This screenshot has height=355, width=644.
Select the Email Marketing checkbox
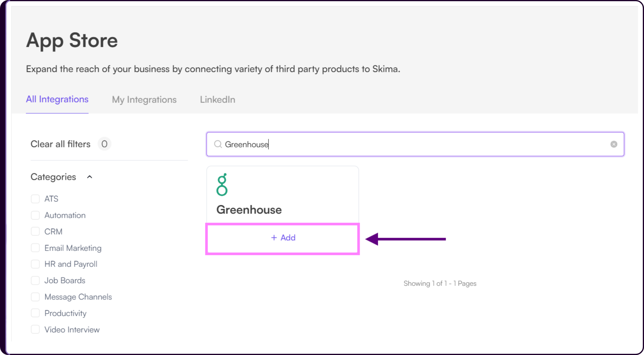[x=35, y=248]
